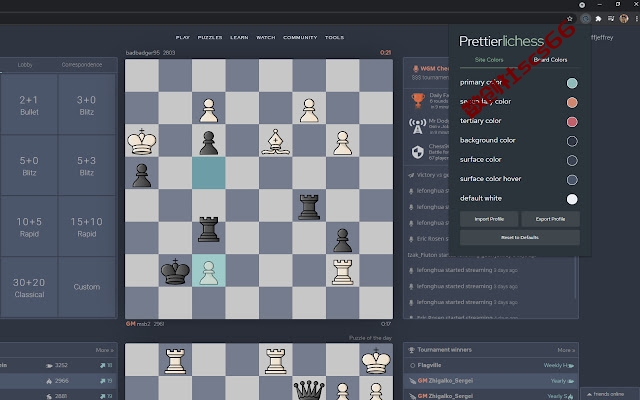
Task: Start a 2+1 Bullet game
Action: [x=29, y=104]
